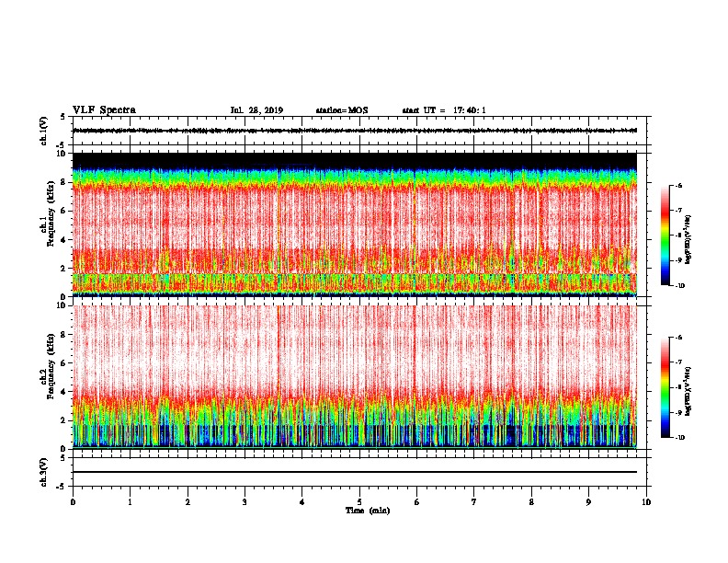
Task: Click the "VLF Spectra" plot title
Action: 104,110
